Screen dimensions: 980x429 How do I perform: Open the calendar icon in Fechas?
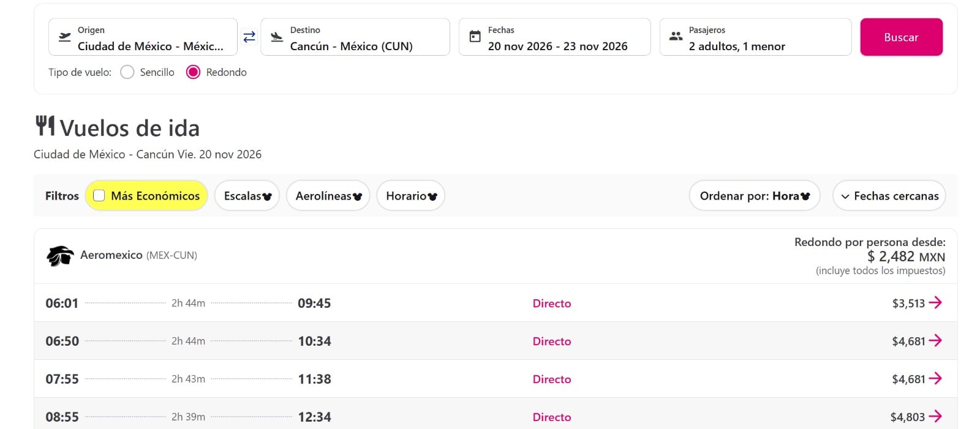(x=475, y=37)
